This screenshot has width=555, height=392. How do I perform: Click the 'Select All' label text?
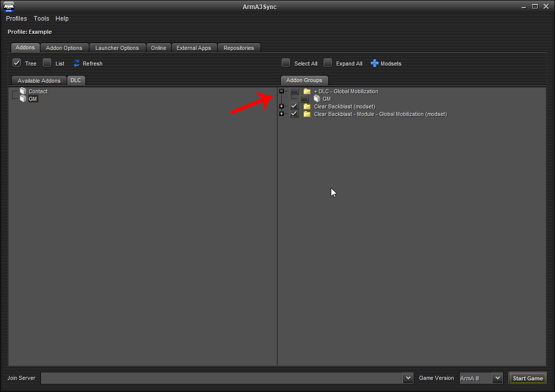tap(306, 64)
